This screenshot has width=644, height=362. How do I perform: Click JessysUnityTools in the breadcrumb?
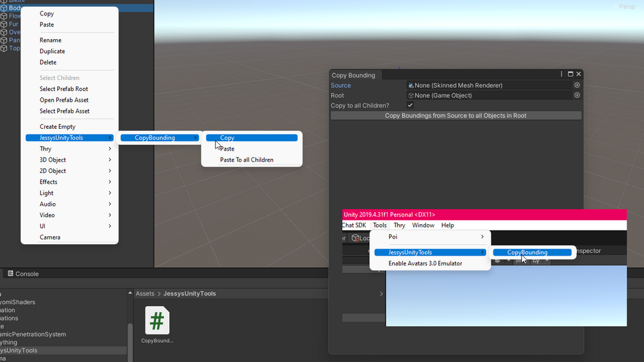189,294
